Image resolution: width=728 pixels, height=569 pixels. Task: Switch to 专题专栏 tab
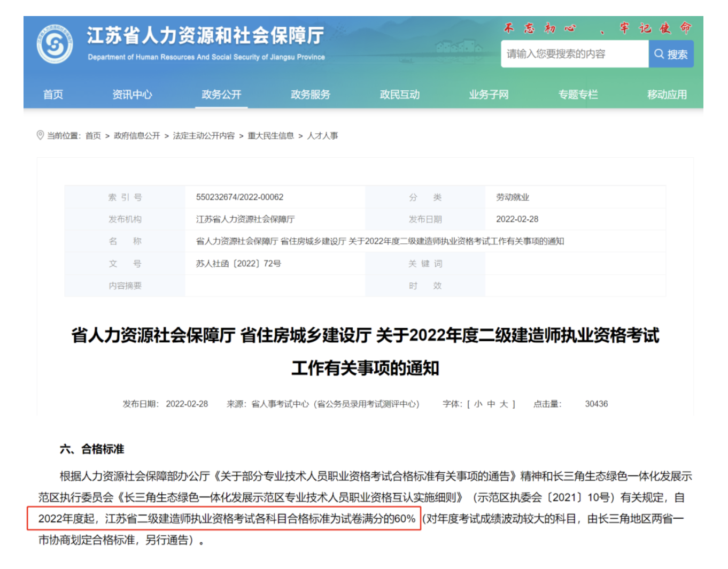click(578, 95)
